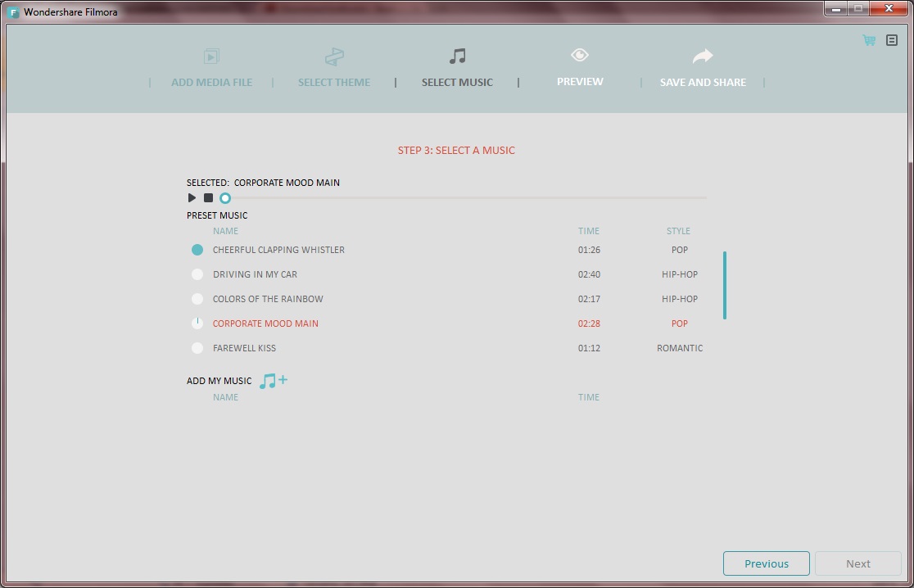The height and width of the screenshot is (588, 914).
Task: Select the Add Media File step icon
Action: pyautogui.click(x=211, y=57)
